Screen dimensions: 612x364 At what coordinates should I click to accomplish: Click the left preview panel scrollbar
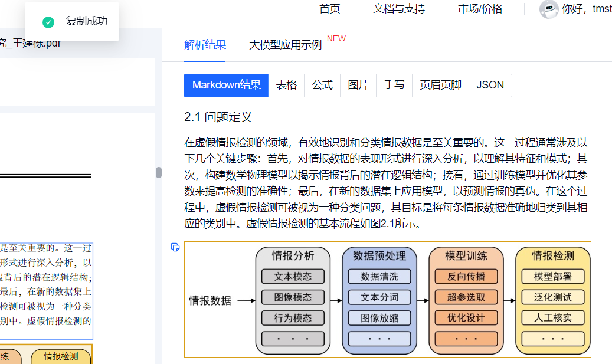158,172
